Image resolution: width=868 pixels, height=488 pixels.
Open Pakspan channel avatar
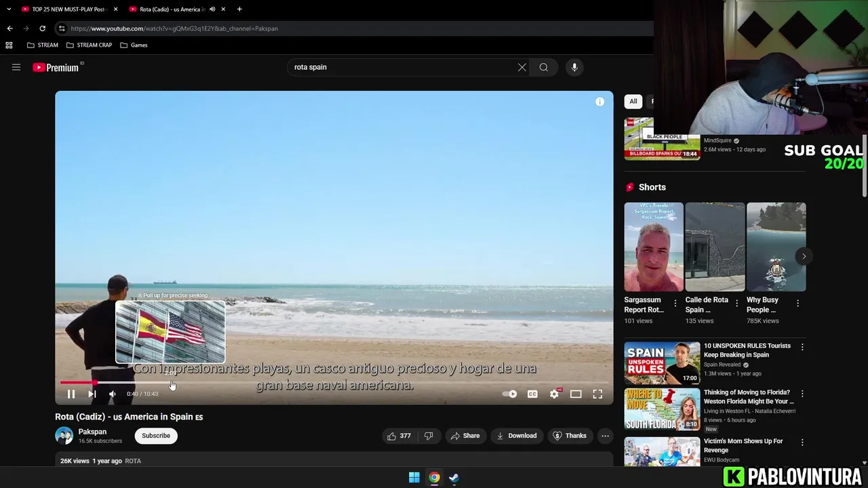(x=64, y=436)
